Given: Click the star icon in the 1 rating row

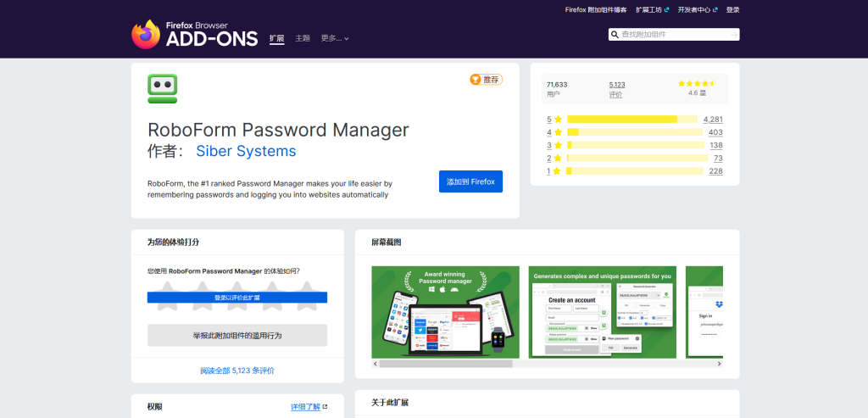Looking at the screenshot, I should click(x=557, y=171).
